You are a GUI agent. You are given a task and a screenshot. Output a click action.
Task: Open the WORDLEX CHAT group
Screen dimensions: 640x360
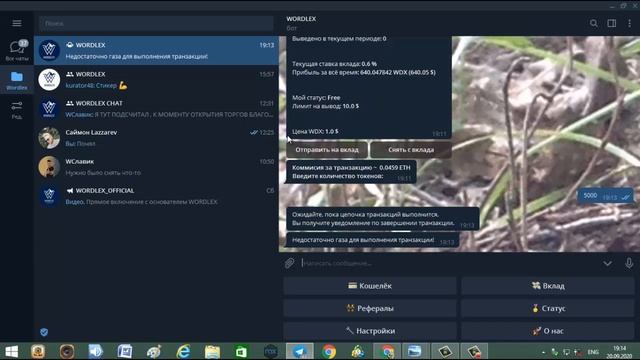(156, 109)
